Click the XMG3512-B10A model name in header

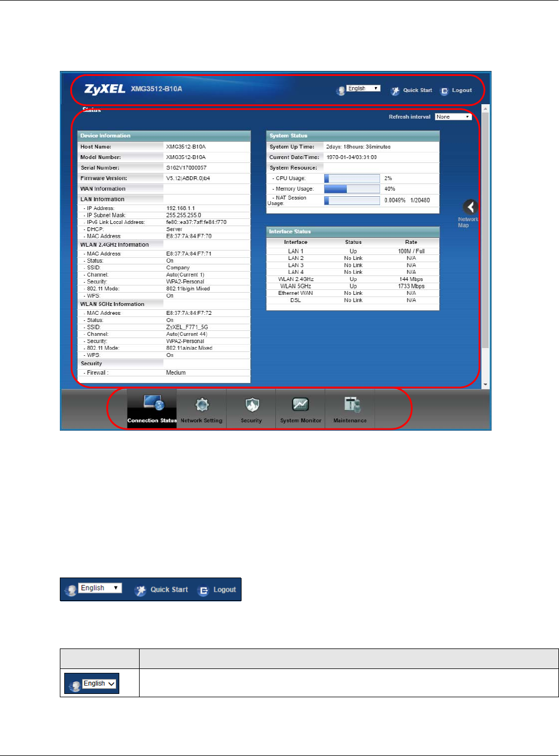(x=157, y=89)
